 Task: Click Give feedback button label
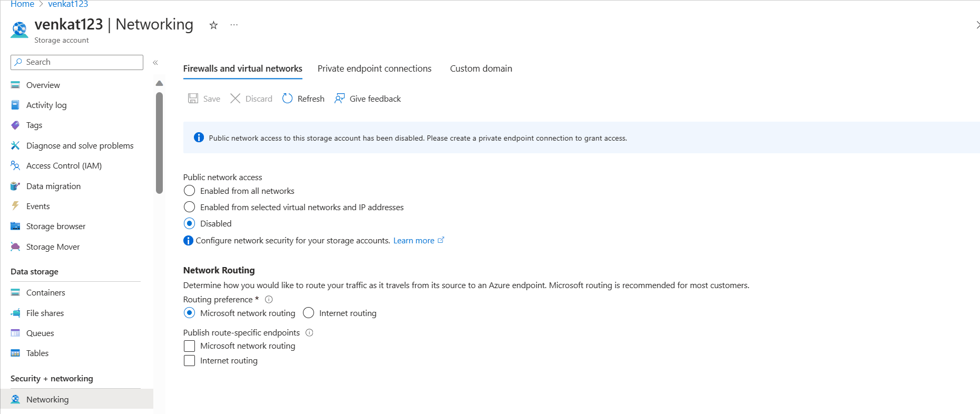(x=375, y=98)
